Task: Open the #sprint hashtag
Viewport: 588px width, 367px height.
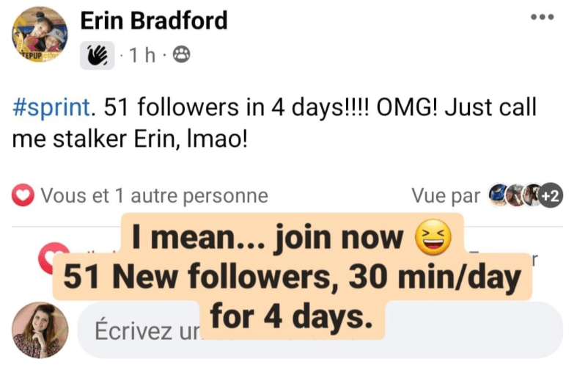Action: pyautogui.click(x=51, y=107)
